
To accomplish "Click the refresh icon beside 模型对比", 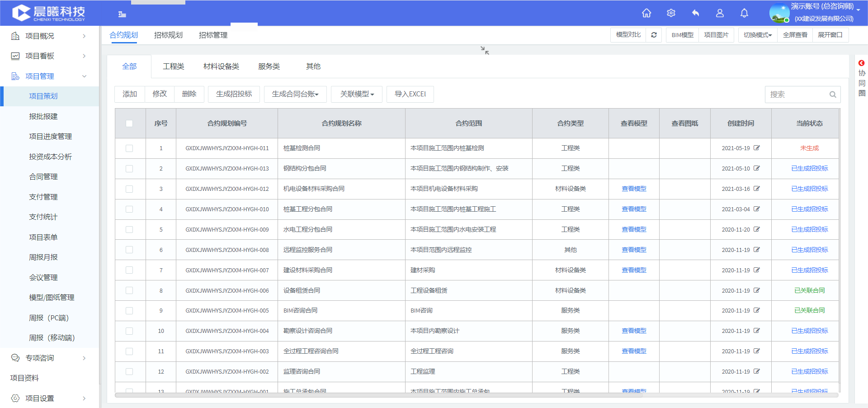I will (x=654, y=35).
